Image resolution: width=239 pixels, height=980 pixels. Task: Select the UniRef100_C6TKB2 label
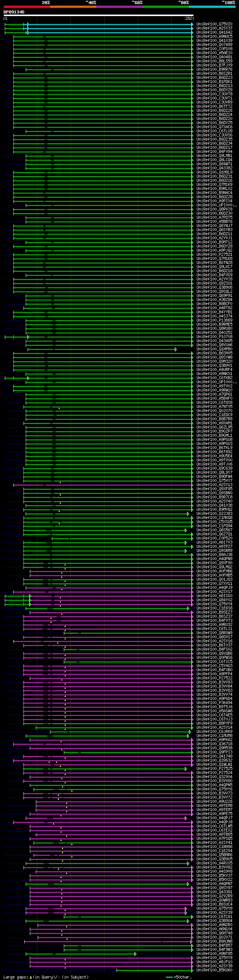point(214,378)
